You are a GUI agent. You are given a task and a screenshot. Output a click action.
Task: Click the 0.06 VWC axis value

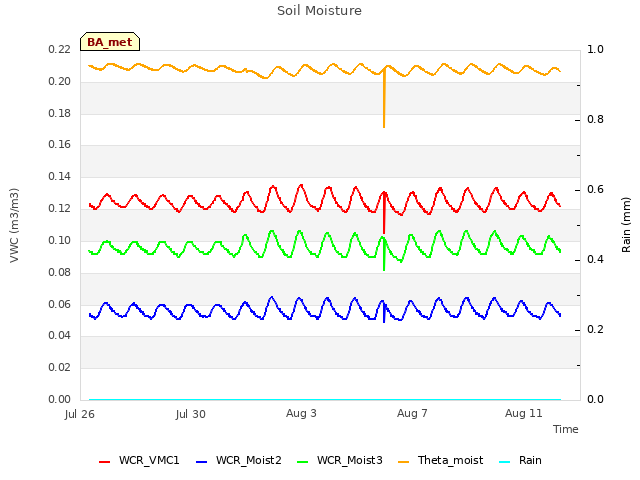(x=60, y=304)
